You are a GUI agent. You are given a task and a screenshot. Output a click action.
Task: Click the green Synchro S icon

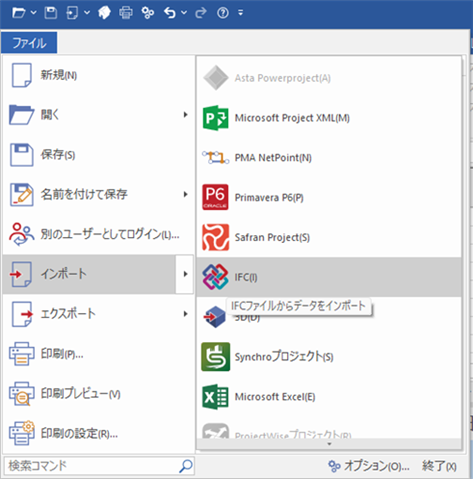tap(216, 357)
